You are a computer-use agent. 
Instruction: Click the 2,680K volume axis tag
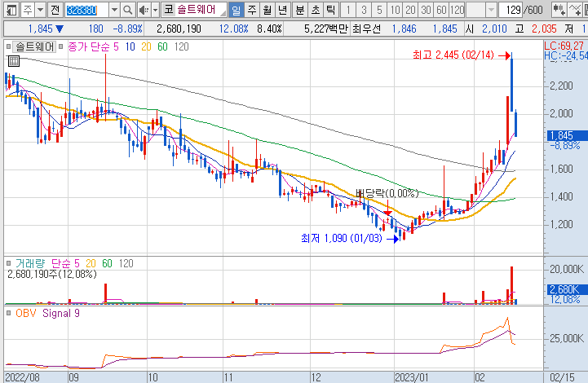(x=566, y=289)
